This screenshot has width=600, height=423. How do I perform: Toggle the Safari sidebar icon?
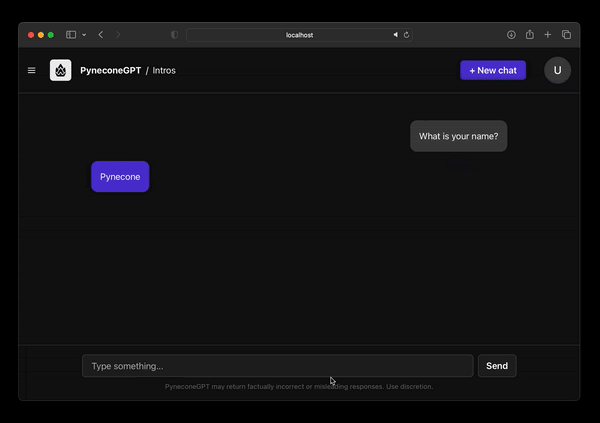click(x=71, y=35)
